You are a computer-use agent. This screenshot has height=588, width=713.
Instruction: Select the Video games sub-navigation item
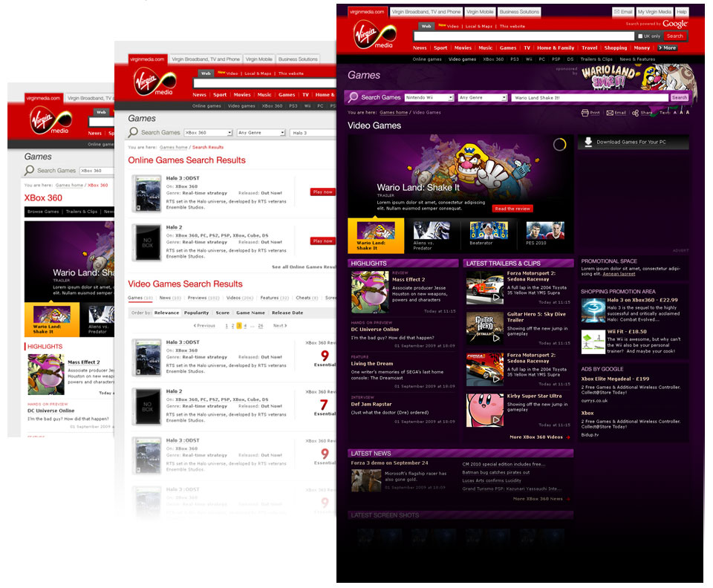(463, 59)
